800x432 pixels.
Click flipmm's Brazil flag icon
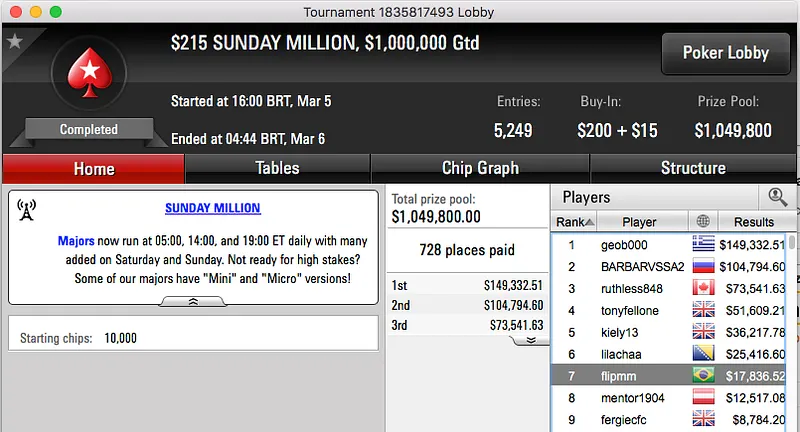coord(704,376)
